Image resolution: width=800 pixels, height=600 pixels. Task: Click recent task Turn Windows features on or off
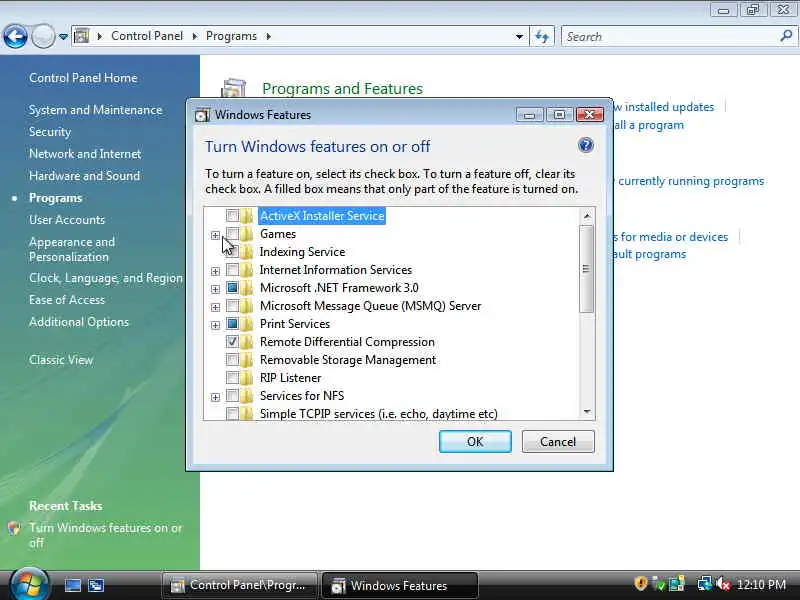[x=105, y=535]
